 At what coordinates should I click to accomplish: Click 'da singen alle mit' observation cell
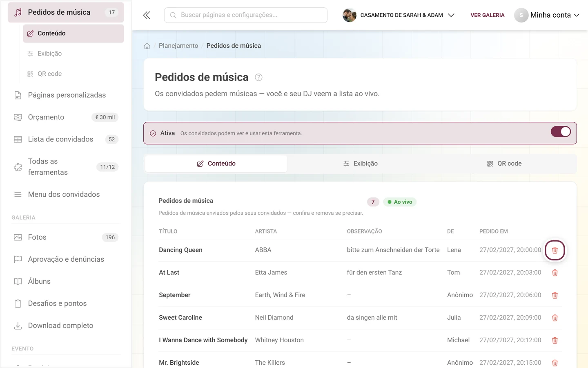372,318
